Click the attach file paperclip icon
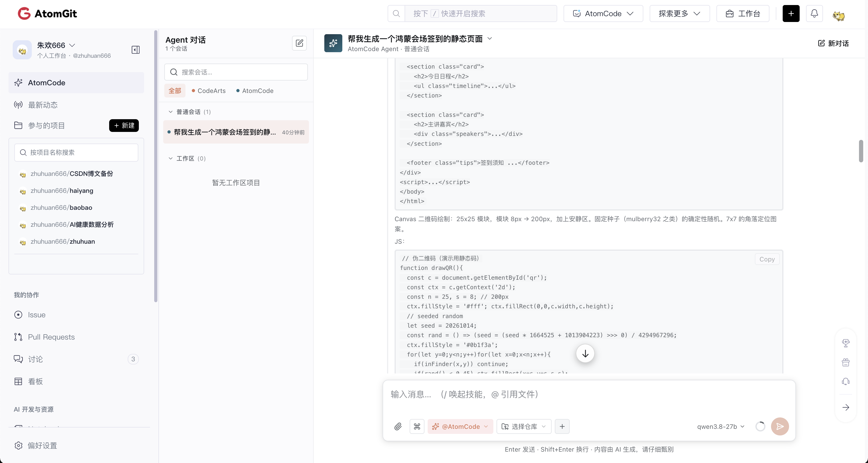 coord(398,426)
